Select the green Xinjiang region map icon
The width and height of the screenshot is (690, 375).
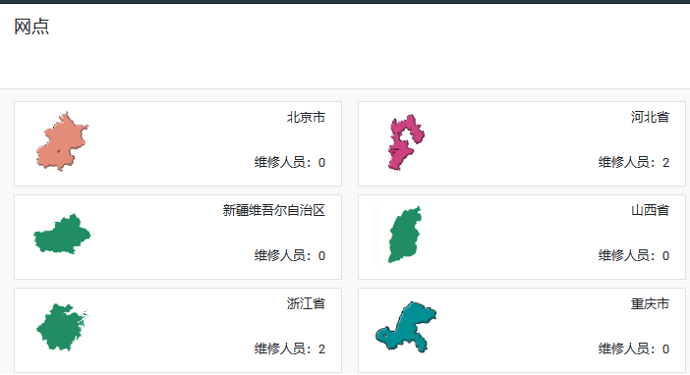click(62, 234)
